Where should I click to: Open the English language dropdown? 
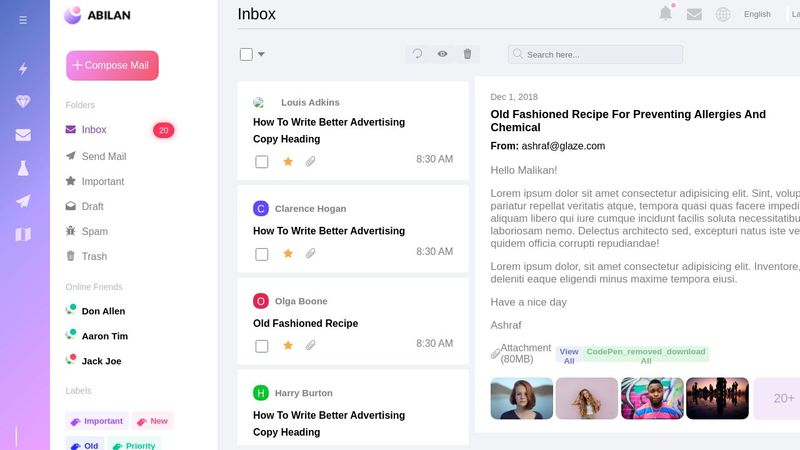(757, 14)
